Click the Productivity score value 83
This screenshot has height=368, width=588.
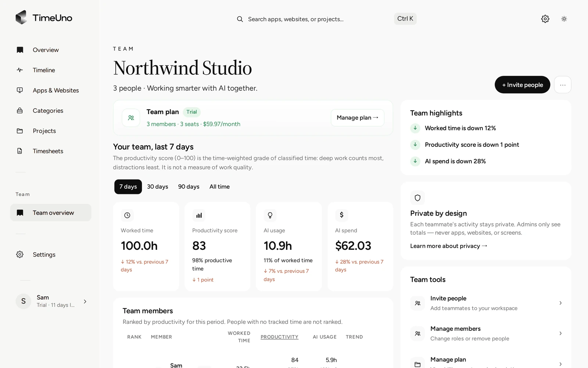click(199, 245)
